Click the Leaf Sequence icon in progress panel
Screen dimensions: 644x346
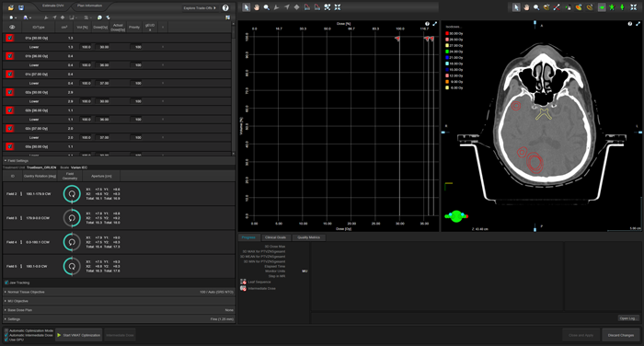243,282
